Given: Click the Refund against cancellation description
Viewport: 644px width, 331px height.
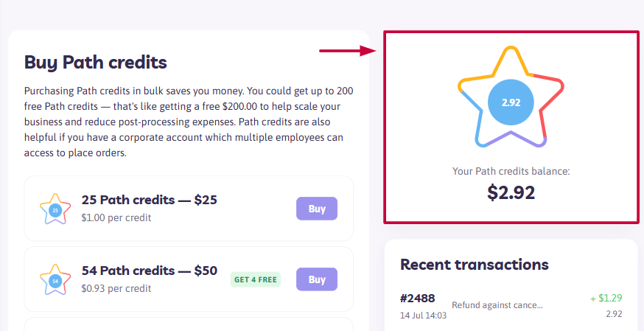Looking at the screenshot, I should pyautogui.click(x=497, y=305).
